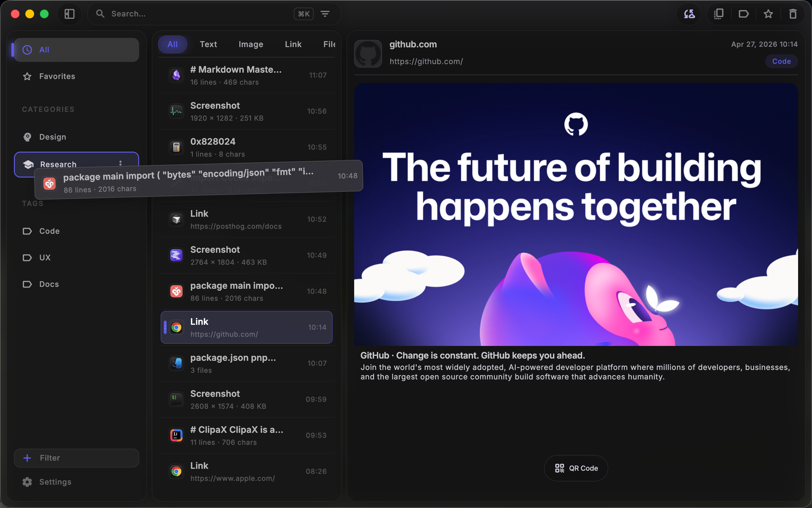Switch to the All filter tab
812x508 pixels.
173,44
